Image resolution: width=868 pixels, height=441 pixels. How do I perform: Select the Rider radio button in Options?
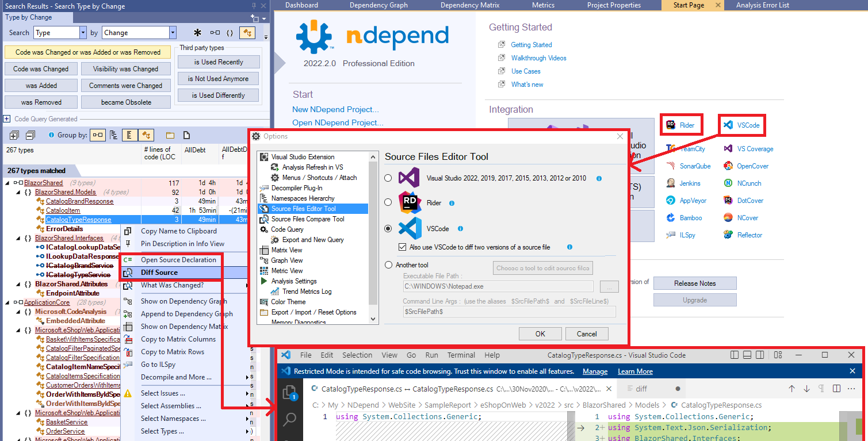click(x=388, y=202)
